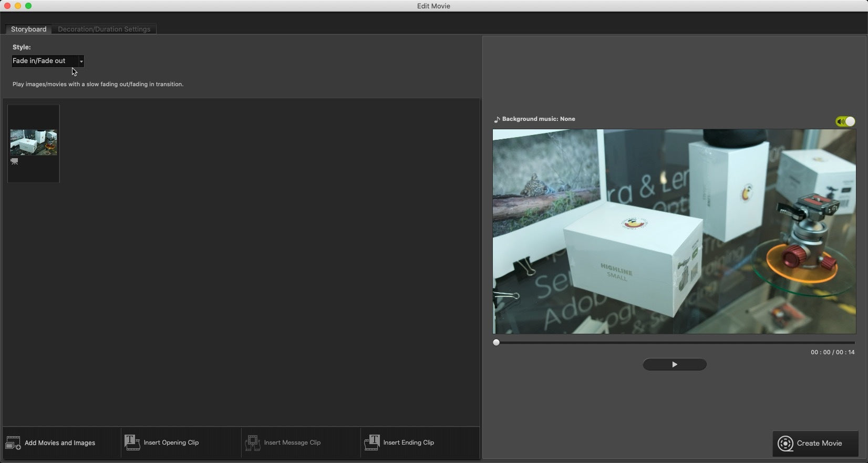
Task: Click the Add Movies and Images icon
Action: 13,443
